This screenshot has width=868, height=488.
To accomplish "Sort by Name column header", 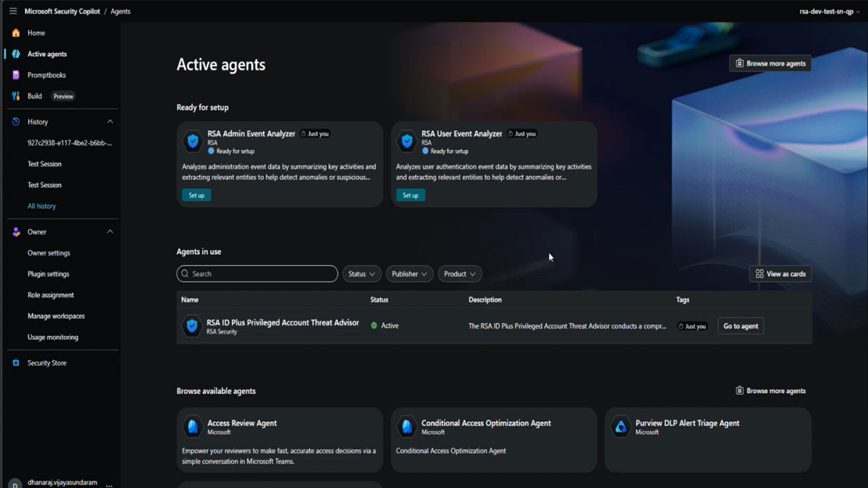I will (190, 300).
